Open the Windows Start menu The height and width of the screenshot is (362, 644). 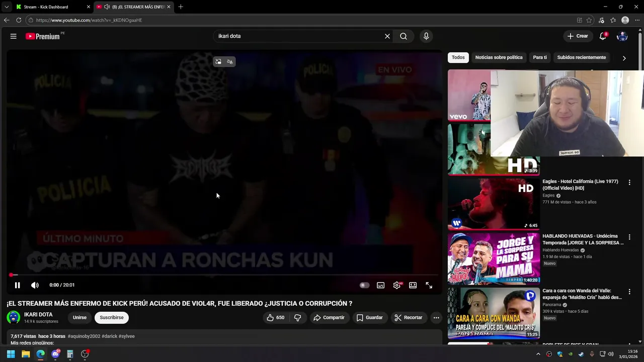11,354
